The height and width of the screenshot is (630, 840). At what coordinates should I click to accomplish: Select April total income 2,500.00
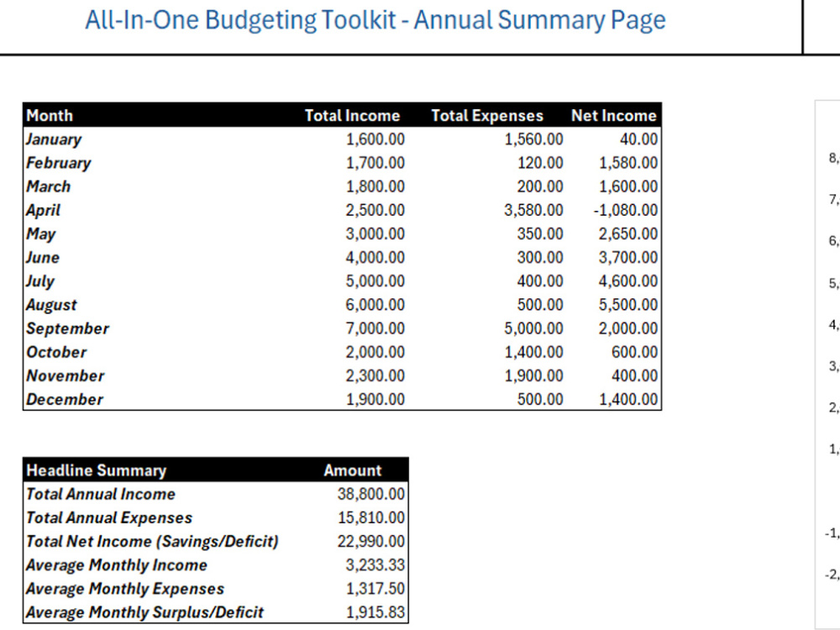375,210
